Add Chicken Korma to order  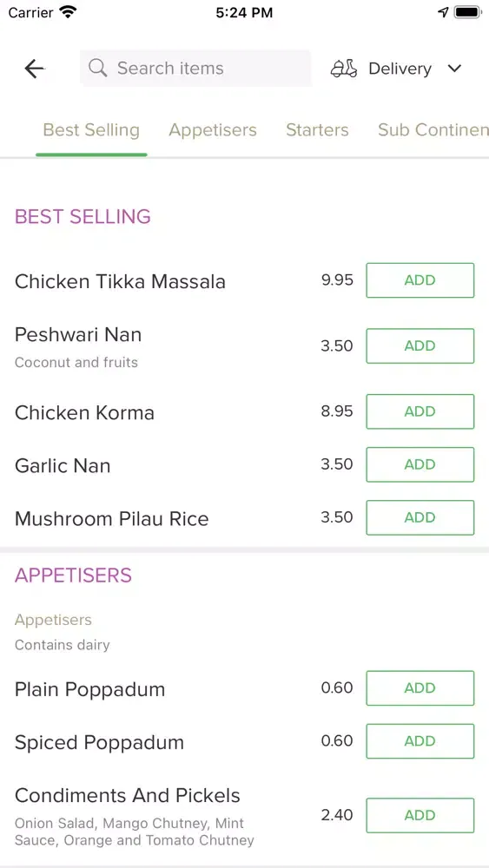pyautogui.click(x=420, y=411)
